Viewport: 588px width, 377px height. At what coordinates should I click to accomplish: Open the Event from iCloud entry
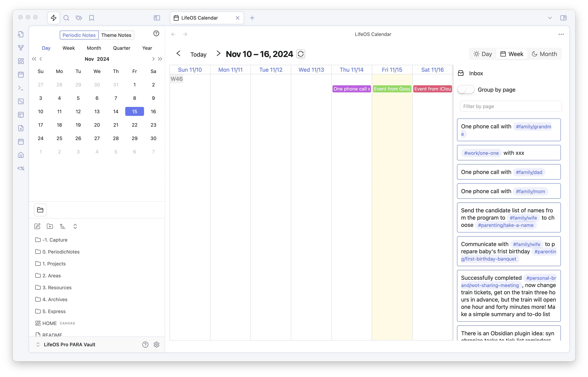click(x=432, y=89)
